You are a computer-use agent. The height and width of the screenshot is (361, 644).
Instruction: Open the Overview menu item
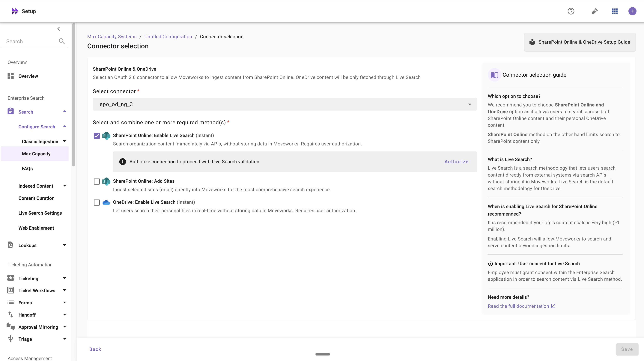pos(28,76)
